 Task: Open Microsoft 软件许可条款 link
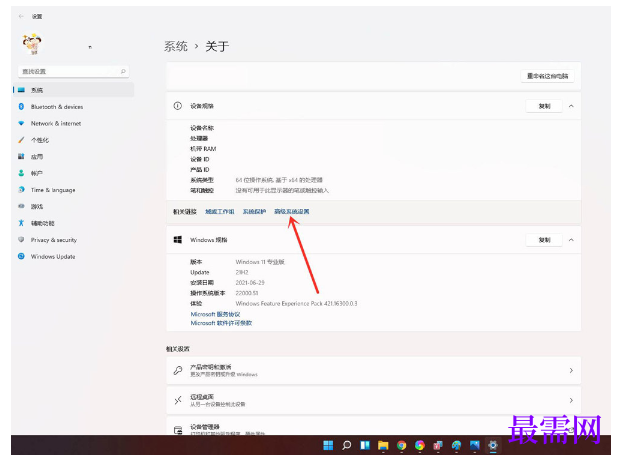[221, 323]
